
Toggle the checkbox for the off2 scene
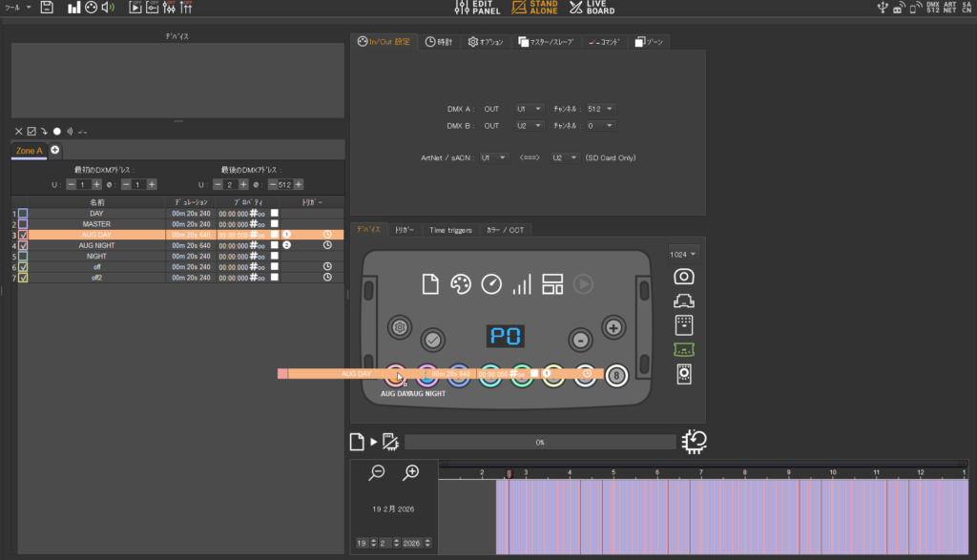pyautogui.click(x=23, y=278)
